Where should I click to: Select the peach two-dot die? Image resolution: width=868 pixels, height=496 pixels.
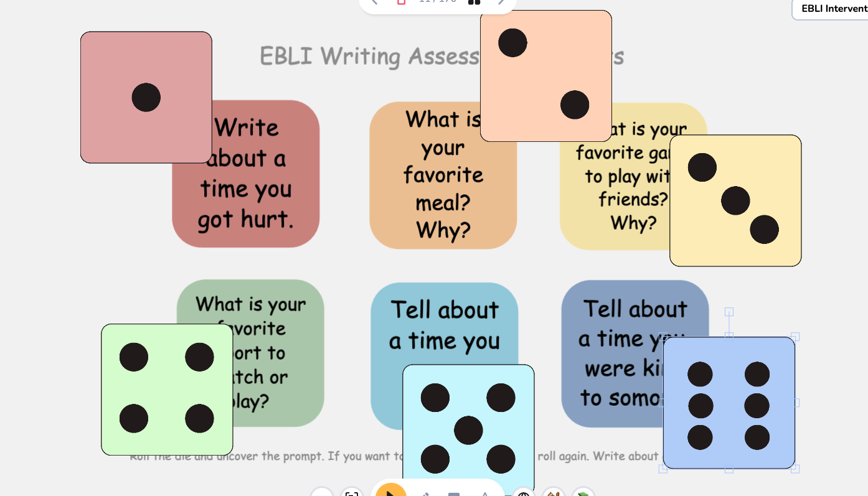(x=546, y=75)
